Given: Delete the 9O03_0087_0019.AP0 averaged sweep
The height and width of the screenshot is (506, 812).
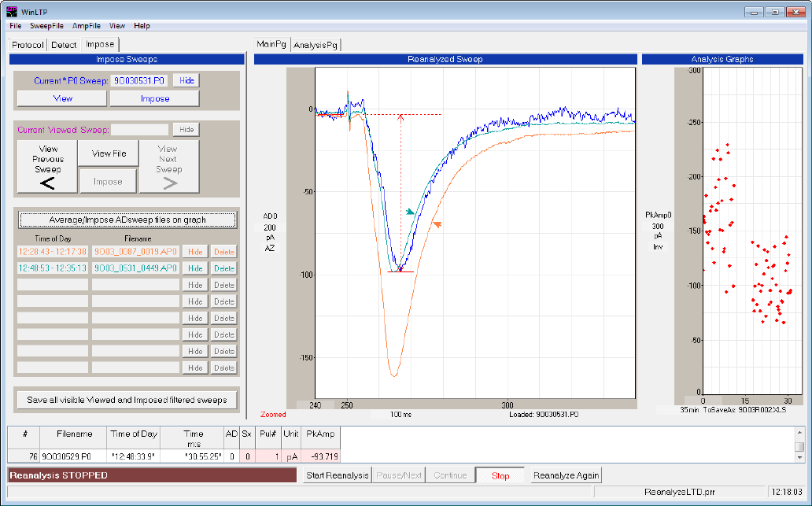Looking at the screenshot, I should tap(223, 252).
